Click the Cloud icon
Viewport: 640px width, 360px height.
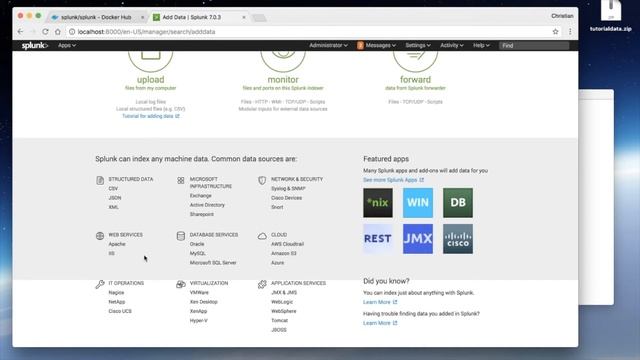(262, 236)
